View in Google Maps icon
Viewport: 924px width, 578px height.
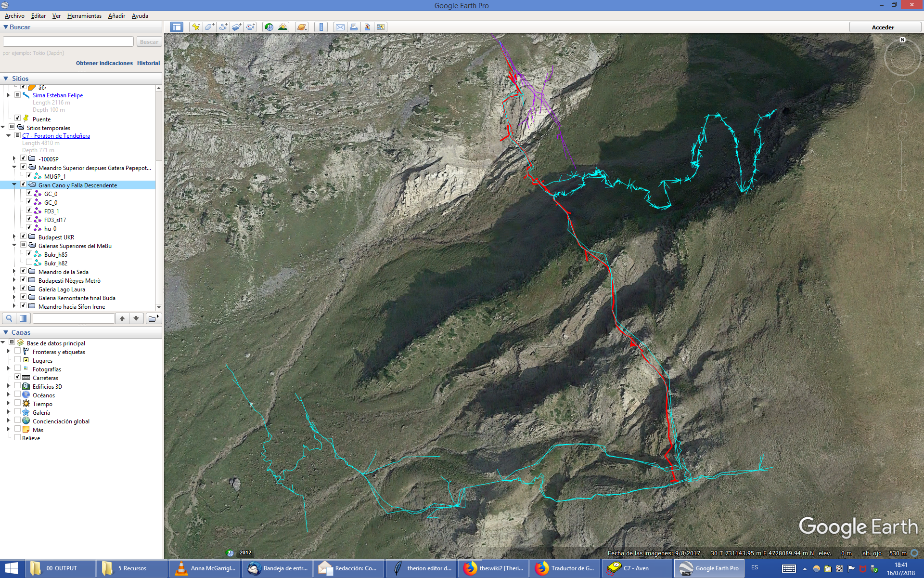[381, 27]
